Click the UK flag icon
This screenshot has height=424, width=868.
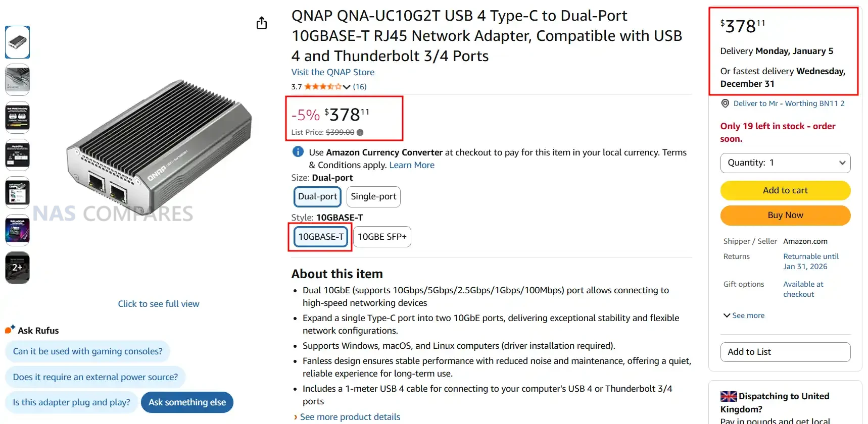[x=729, y=397]
